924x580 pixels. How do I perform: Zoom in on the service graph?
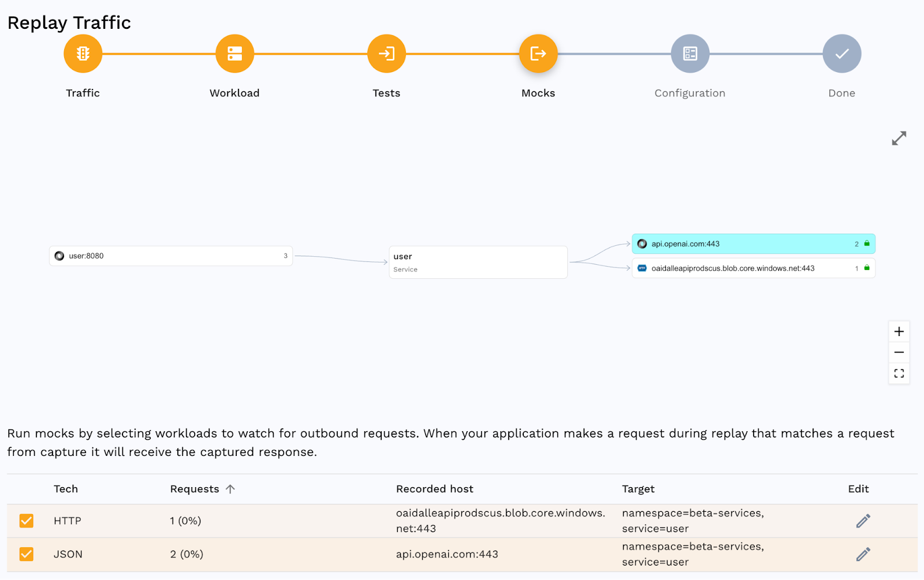(899, 332)
